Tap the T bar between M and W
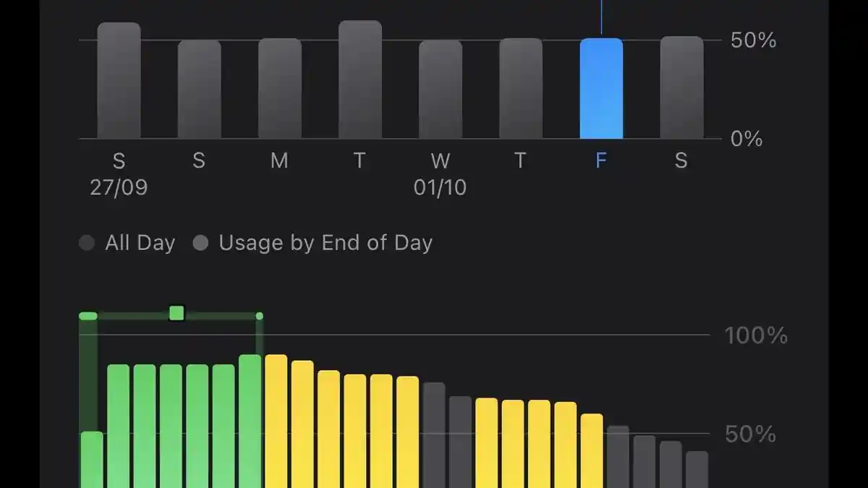This screenshot has height=488, width=868. pyautogui.click(x=360, y=80)
